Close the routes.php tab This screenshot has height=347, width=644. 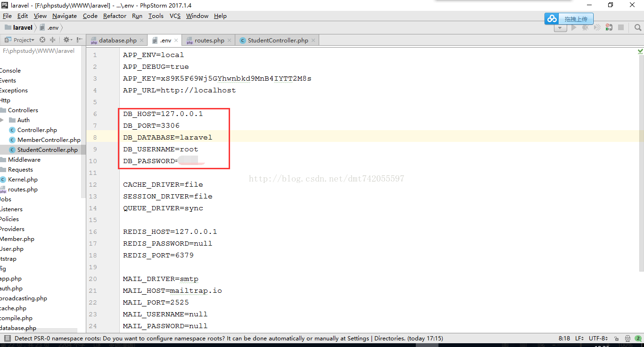(230, 41)
